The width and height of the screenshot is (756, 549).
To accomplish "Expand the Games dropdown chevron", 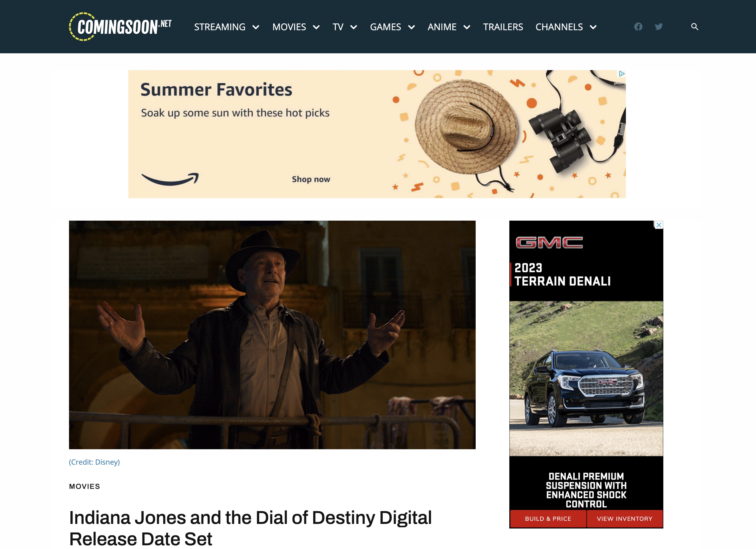I will pyautogui.click(x=411, y=27).
